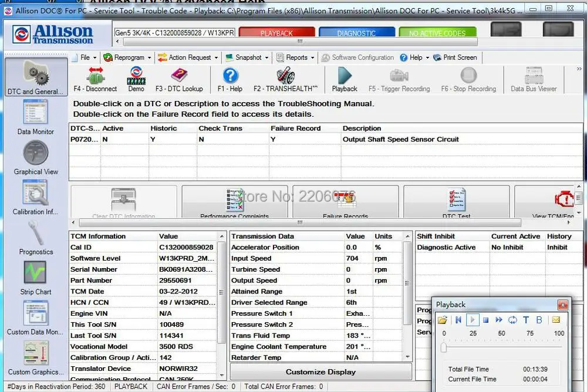Fast forward in the Playback dialog
The height and width of the screenshot is (392, 587).
click(498, 320)
